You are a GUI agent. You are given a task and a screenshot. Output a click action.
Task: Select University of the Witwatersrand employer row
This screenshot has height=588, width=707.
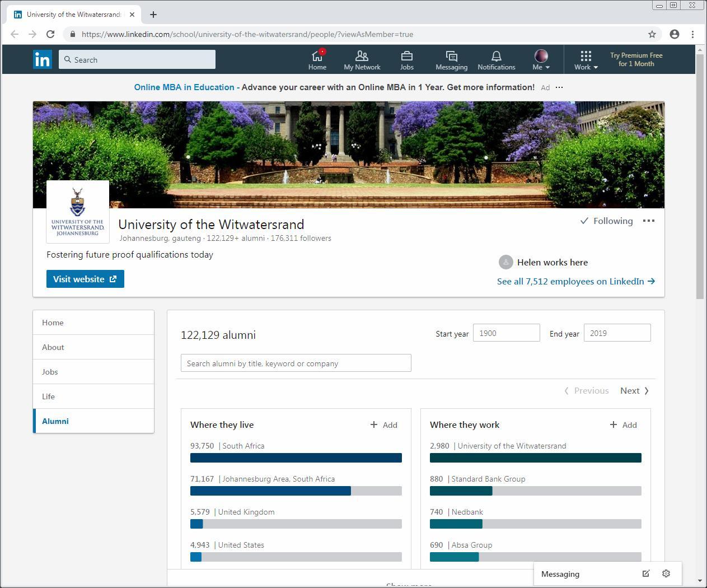pos(536,452)
